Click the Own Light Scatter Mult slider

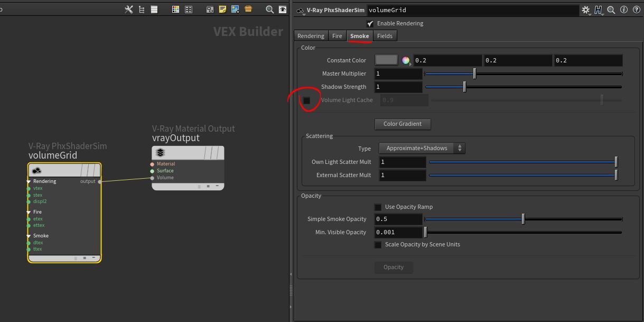pos(524,162)
